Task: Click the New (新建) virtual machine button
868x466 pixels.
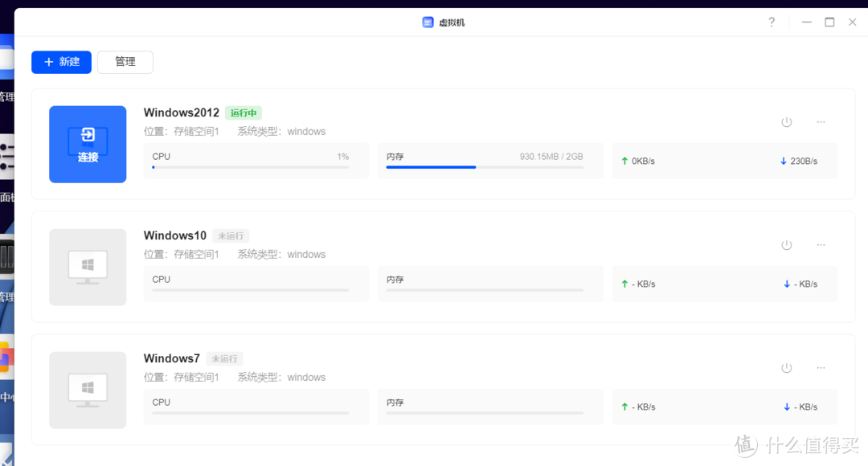Action: click(61, 62)
